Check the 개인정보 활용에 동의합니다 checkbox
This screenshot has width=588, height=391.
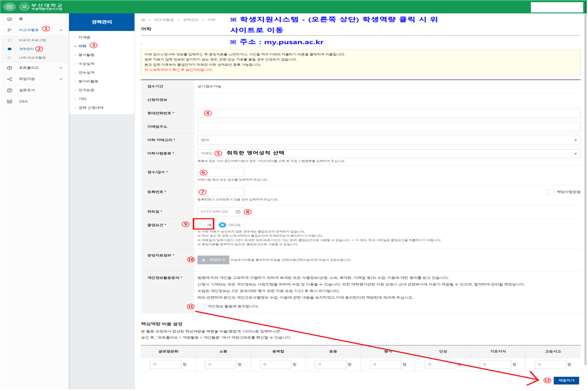click(x=201, y=307)
